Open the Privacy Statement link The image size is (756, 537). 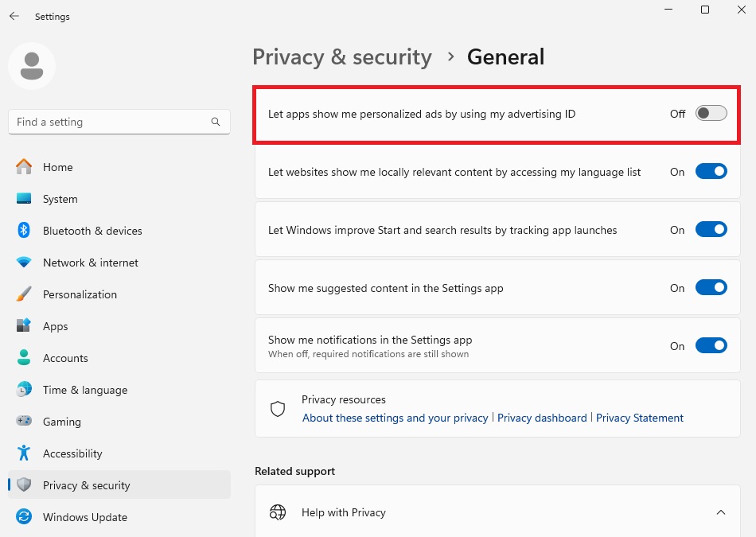click(x=639, y=418)
